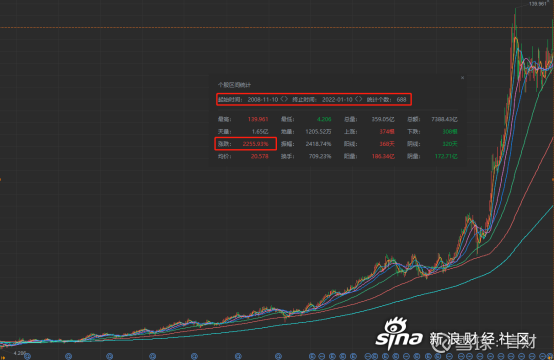Click the 涨跌 value 2255.93%
Screen dimensions: 554x360
[255, 144]
